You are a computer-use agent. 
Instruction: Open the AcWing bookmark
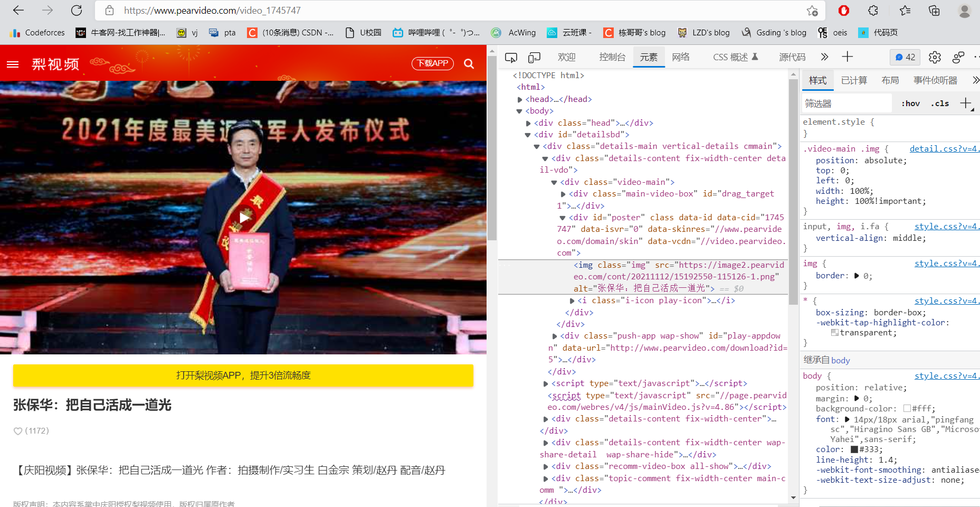click(x=513, y=33)
